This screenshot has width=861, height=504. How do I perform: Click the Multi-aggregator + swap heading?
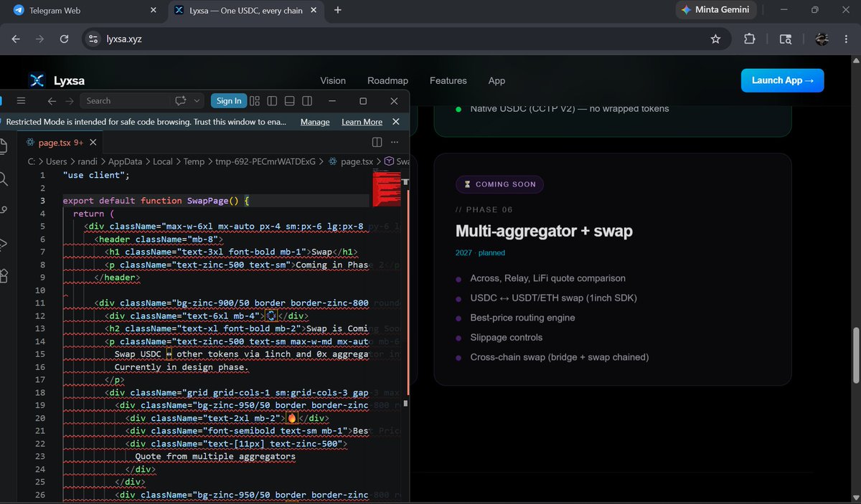pos(544,231)
